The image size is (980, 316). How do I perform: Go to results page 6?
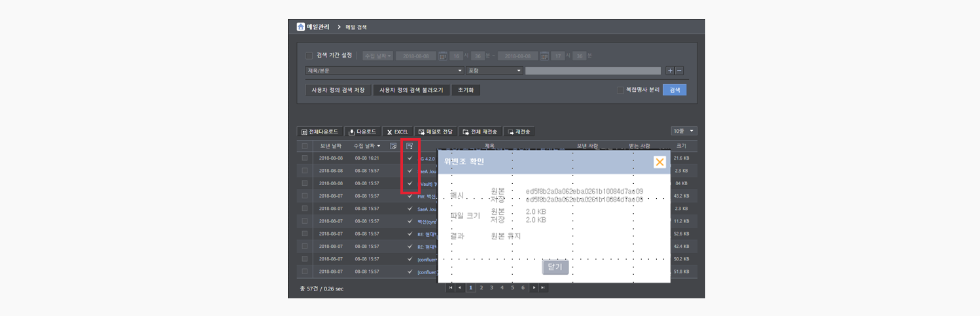523,287
